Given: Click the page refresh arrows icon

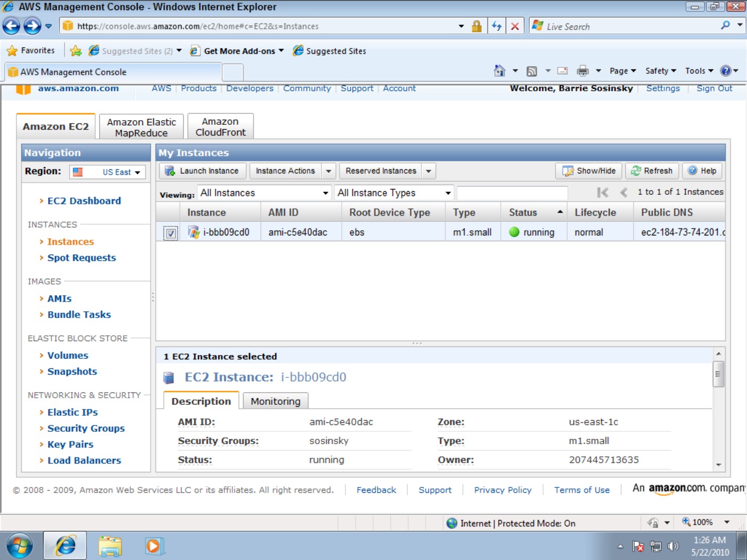Looking at the screenshot, I should pos(497,26).
